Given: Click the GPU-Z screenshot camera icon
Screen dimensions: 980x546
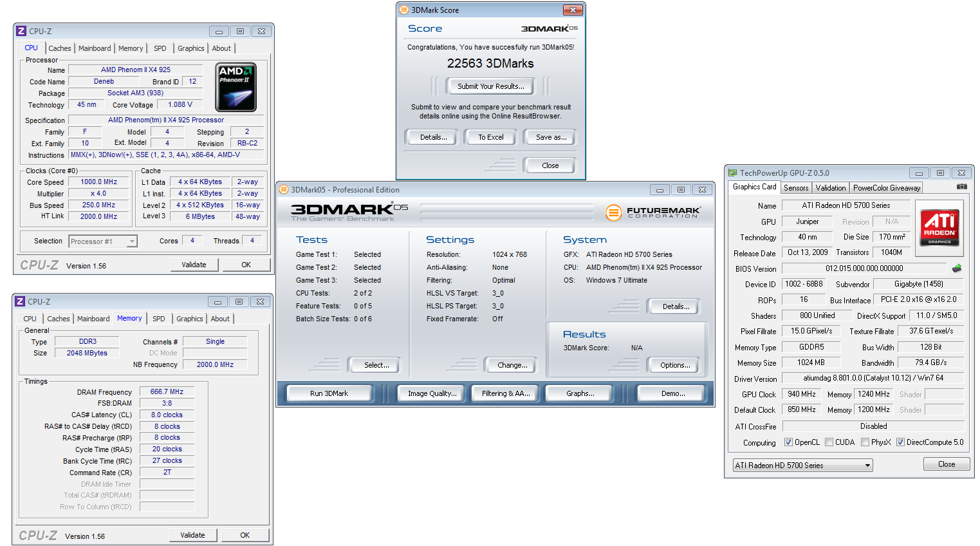Looking at the screenshot, I should pos(961,187).
